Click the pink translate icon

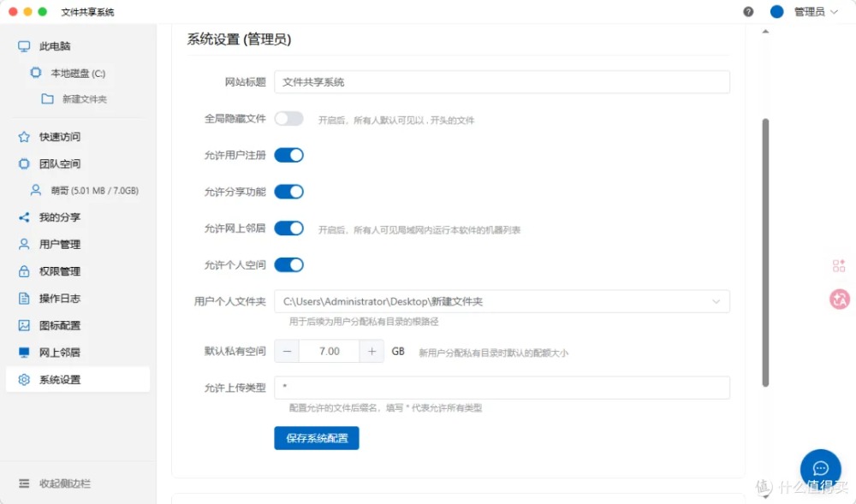click(x=839, y=299)
